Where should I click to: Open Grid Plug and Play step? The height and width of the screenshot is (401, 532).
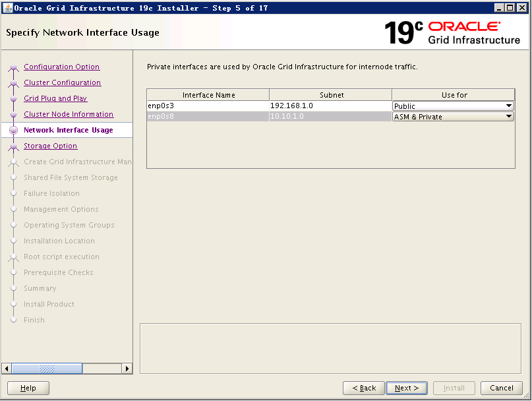pyautogui.click(x=55, y=98)
